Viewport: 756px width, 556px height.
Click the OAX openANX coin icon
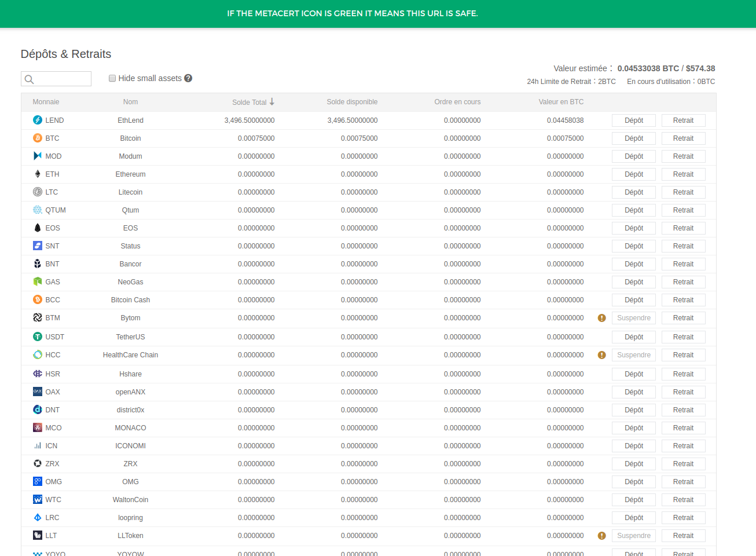coord(38,392)
